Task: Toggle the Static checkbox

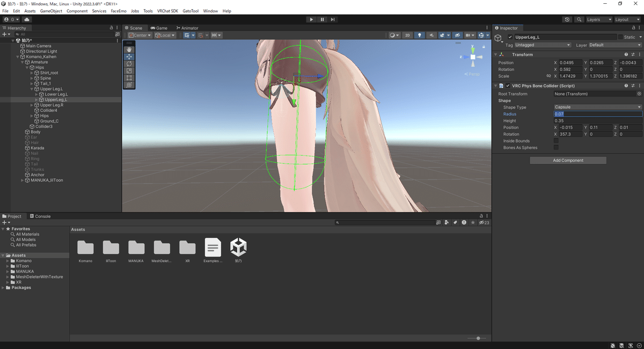Action: (621, 37)
